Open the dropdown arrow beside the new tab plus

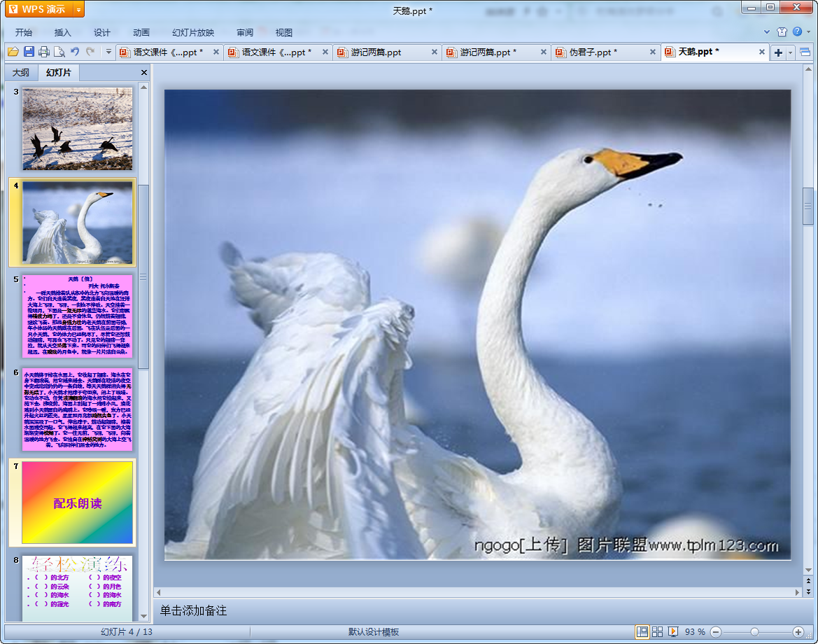791,52
